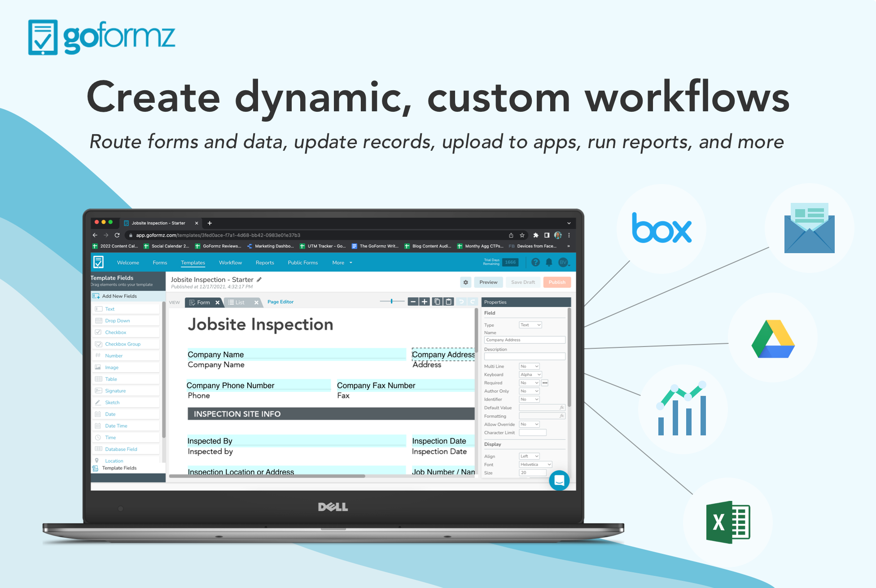The width and height of the screenshot is (876, 588).
Task: Click the zoom in plus button
Action: tap(425, 302)
